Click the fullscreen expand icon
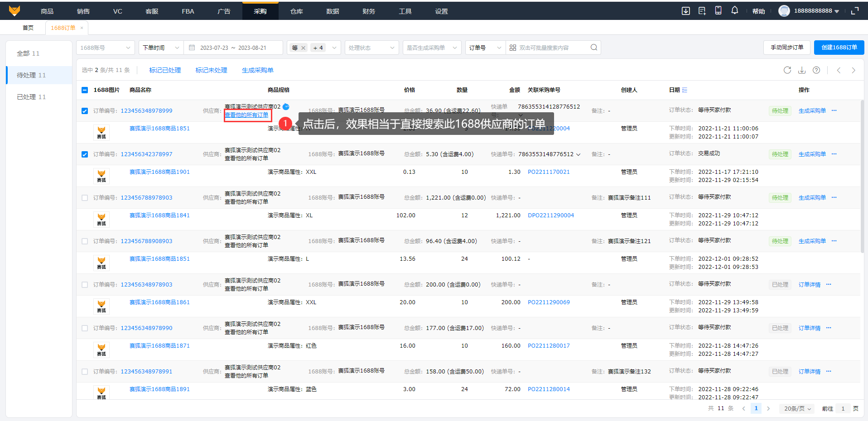This screenshot has width=868, height=421. (855, 11)
